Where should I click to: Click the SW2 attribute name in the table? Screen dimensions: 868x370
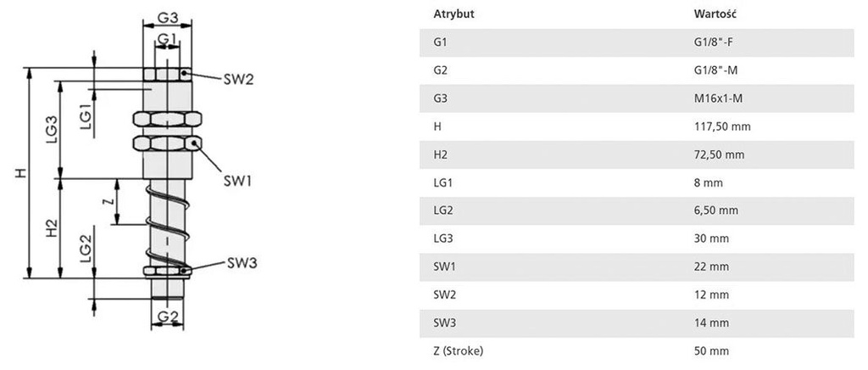coord(445,294)
